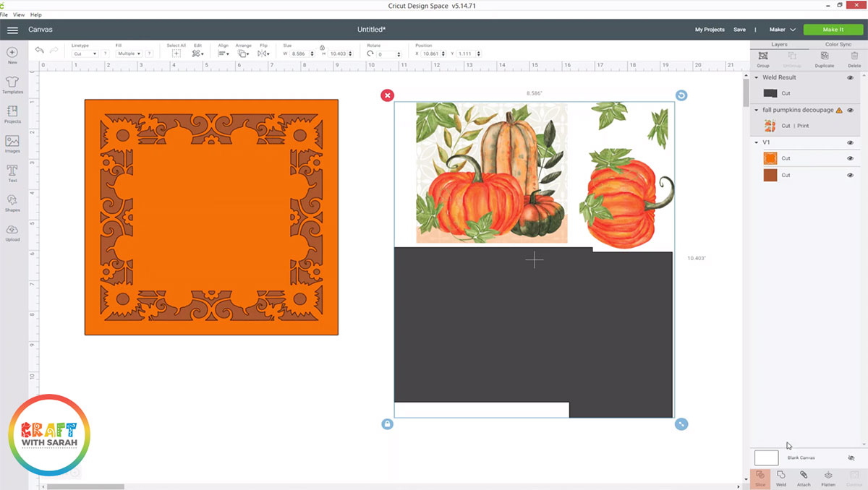
Task: Open the Help menu
Action: (36, 14)
